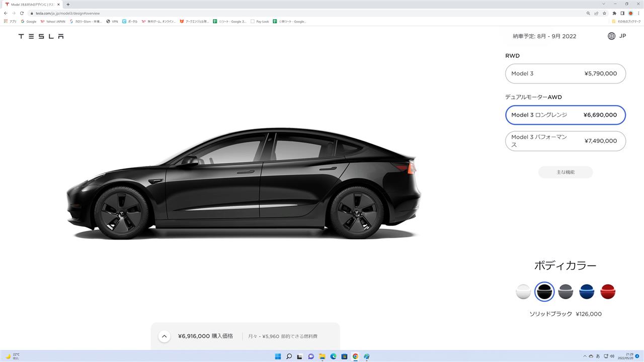Open the Windows Start menu
The image size is (644, 362).
coord(278,356)
